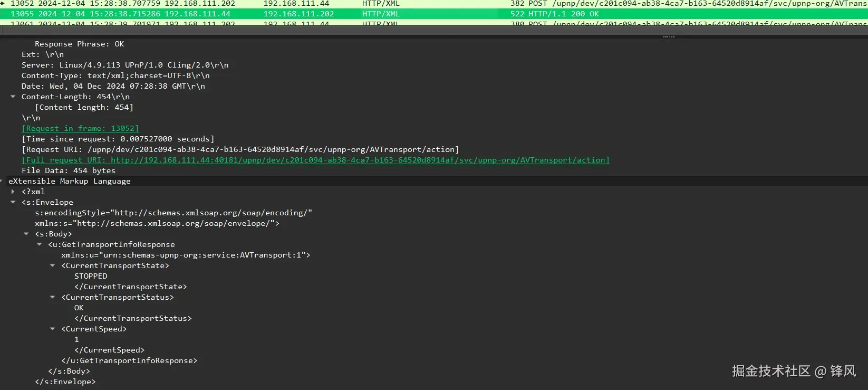Screen dimensions: 868x390
Task: Select the Time since request line
Action: click(118, 139)
